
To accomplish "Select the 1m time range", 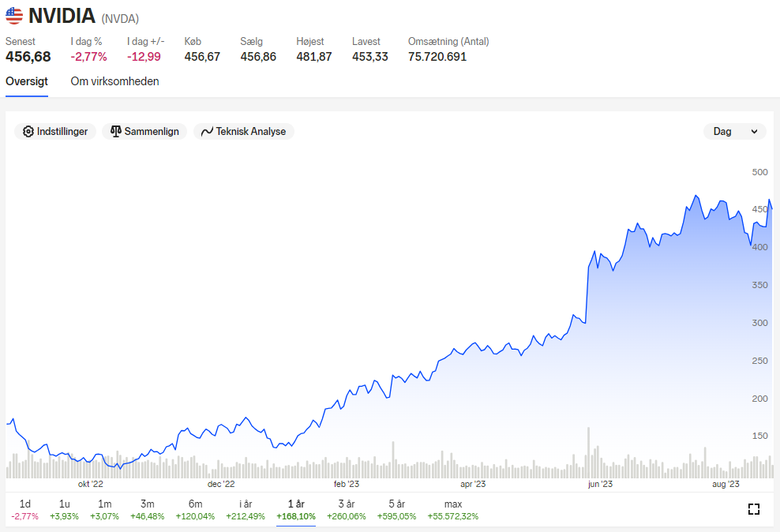I will pyautogui.click(x=104, y=510).
